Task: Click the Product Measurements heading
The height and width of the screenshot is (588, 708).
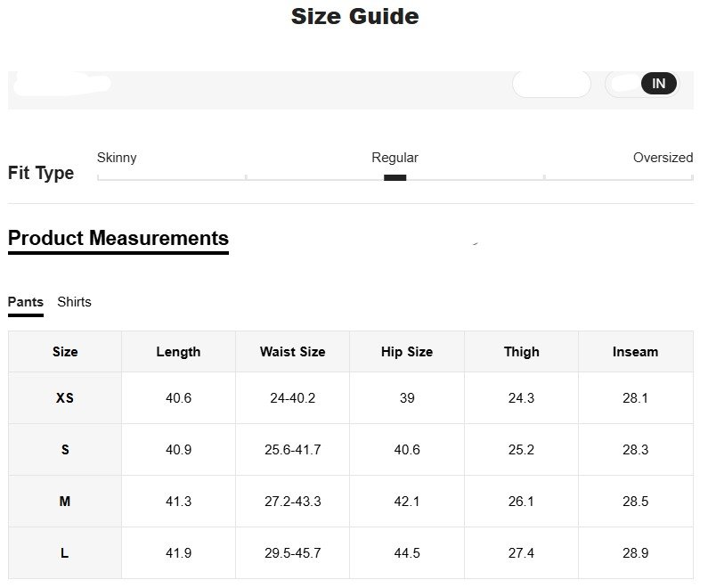Action: (x=118, y=239)
